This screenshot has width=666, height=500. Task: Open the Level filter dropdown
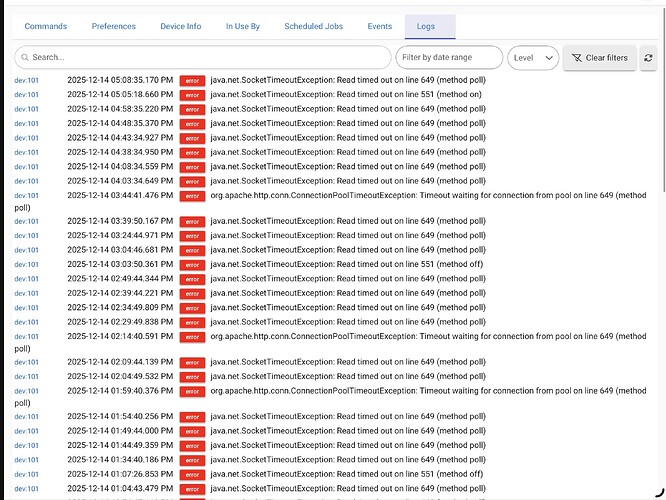(533, 58)
